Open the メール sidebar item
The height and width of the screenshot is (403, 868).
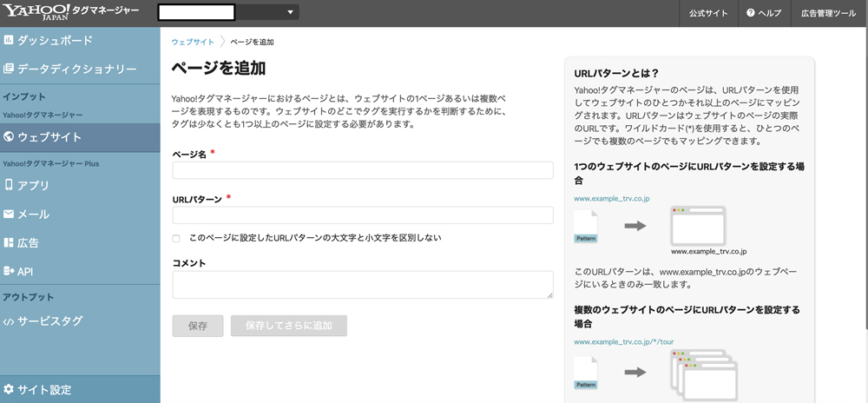pos(80,215)
